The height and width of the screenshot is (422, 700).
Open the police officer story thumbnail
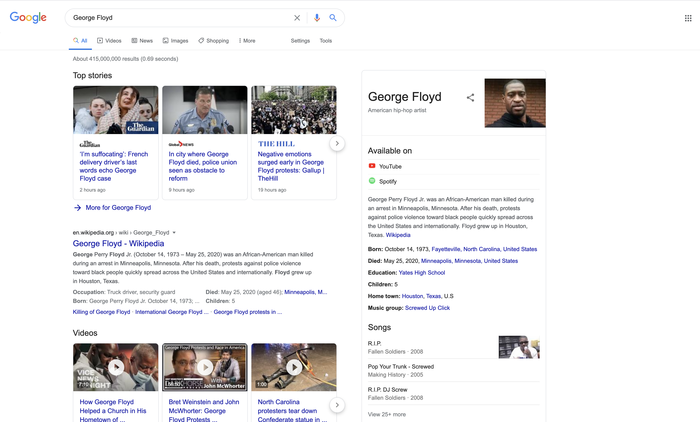pyautogui.click(x=205, y=110)
